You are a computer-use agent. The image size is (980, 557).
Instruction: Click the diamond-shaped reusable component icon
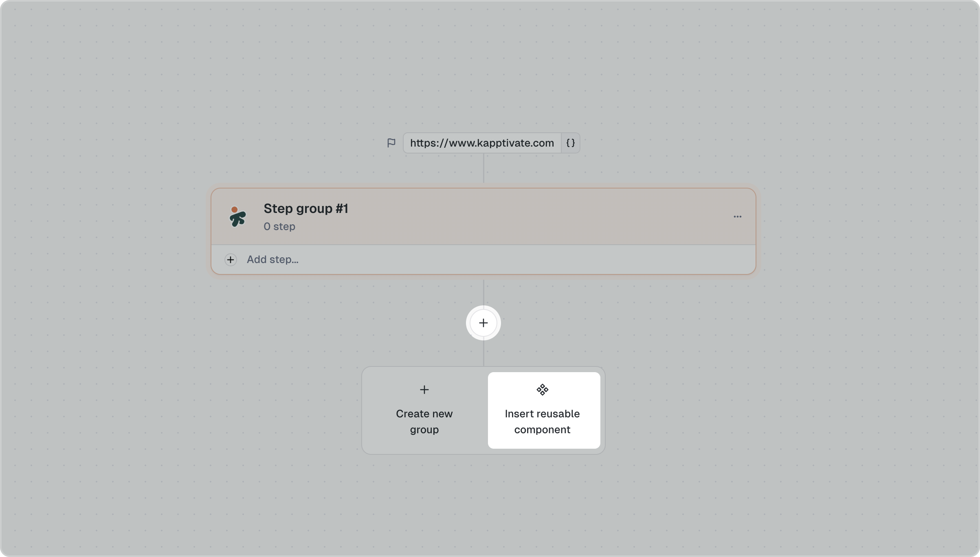[542, 390]
